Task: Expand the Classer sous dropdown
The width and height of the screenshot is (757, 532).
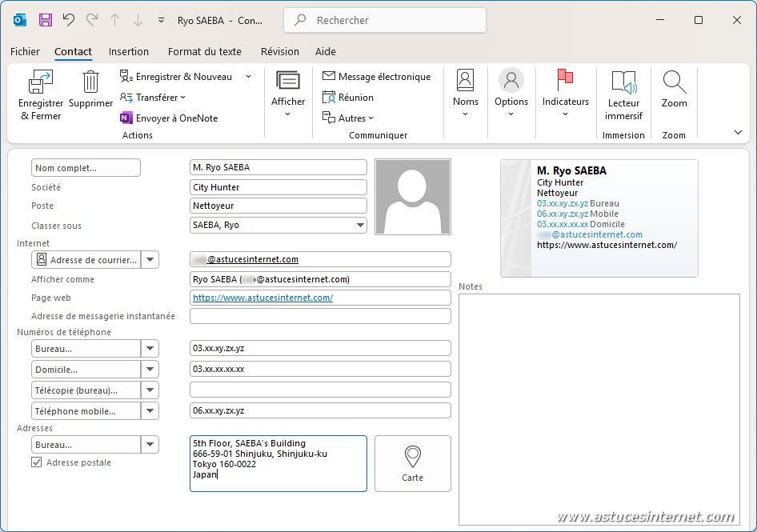Action: tap(360, 226)
